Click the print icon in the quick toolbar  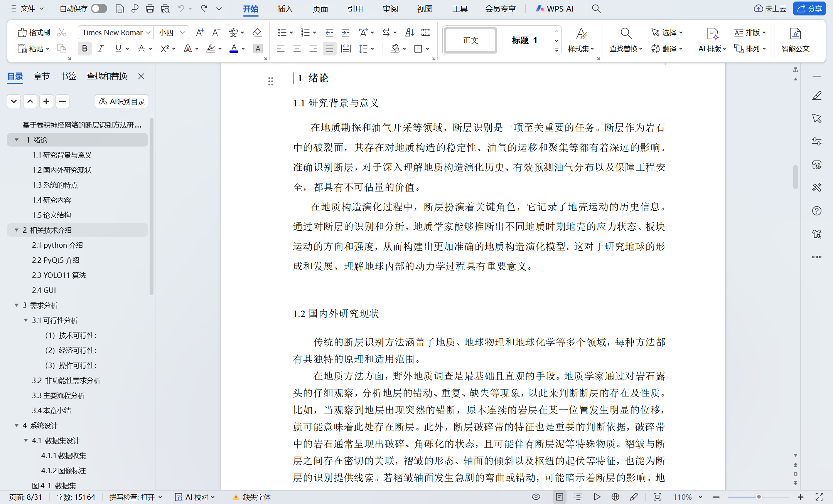(150, 8)
